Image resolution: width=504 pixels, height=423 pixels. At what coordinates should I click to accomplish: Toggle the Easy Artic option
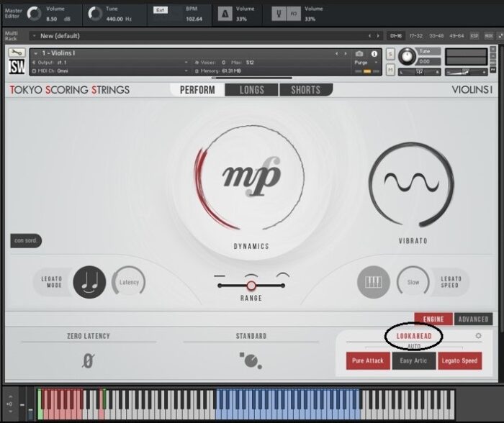pos(413,360)
